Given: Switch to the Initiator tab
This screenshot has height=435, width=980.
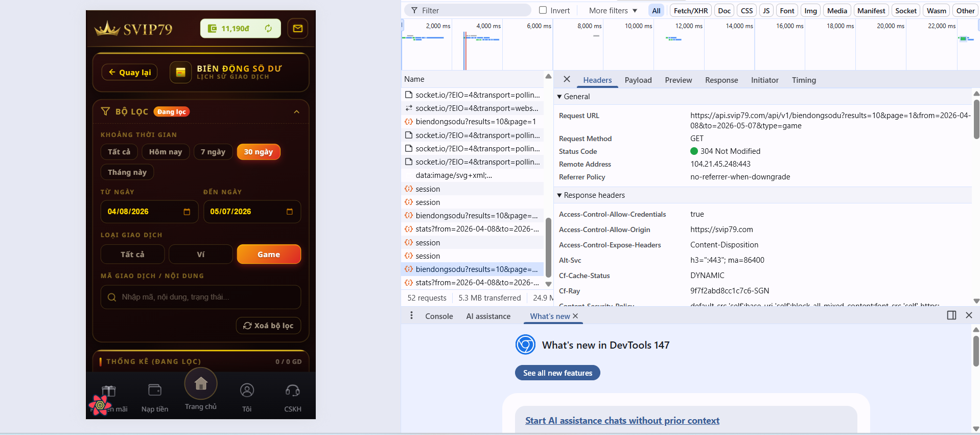Looking at the screenshot, I should click(x=765, y=80).
